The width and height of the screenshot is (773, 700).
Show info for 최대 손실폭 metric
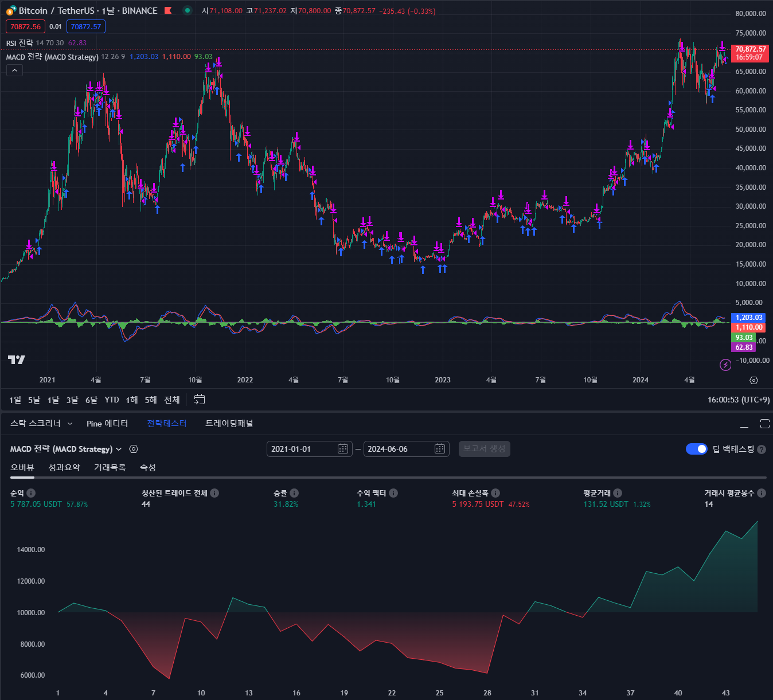(x=495, y=493)
